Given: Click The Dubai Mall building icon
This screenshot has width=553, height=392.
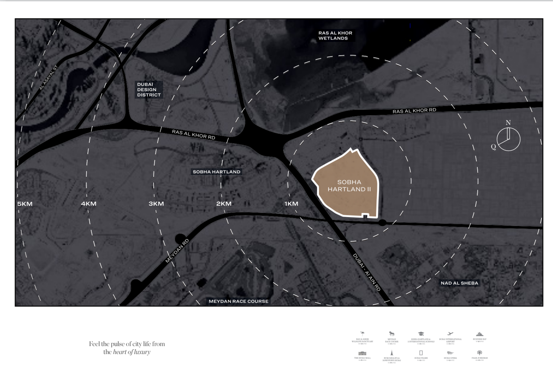Looking at the screenshot, I should coord(362,353).
